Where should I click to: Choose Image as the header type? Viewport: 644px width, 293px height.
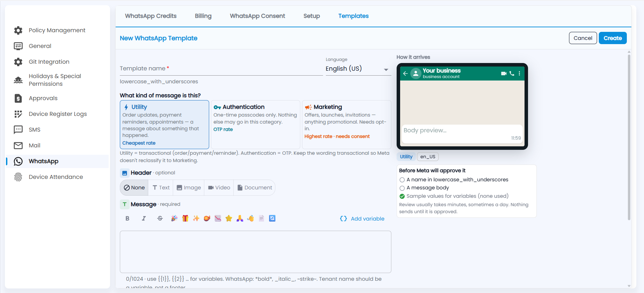(x=189, y=188)
